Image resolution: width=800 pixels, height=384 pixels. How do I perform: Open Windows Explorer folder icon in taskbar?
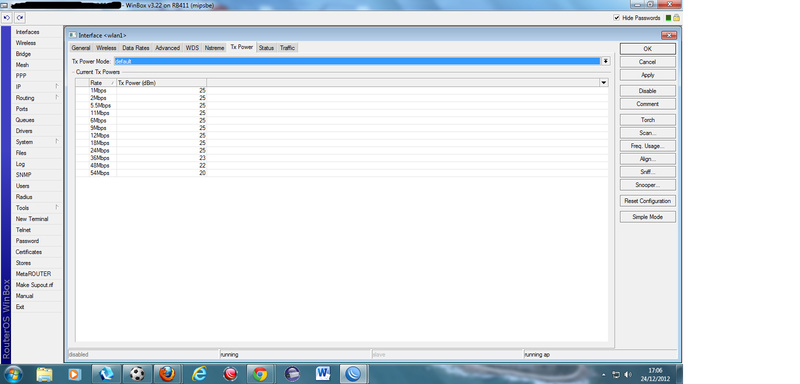tap(44, 374)
